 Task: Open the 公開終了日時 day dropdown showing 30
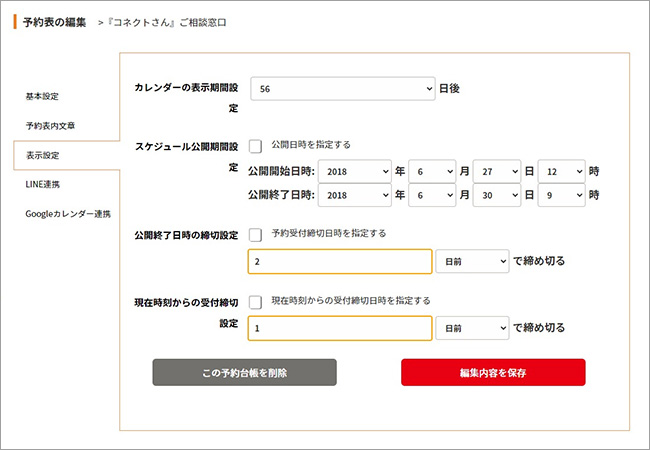pos(497,194)
